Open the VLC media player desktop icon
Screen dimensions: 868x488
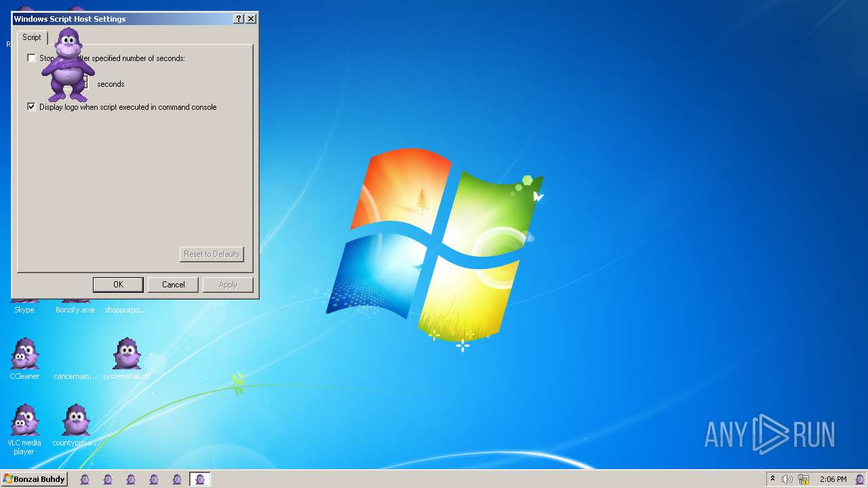pyautogui.click(x=24, y=430)
